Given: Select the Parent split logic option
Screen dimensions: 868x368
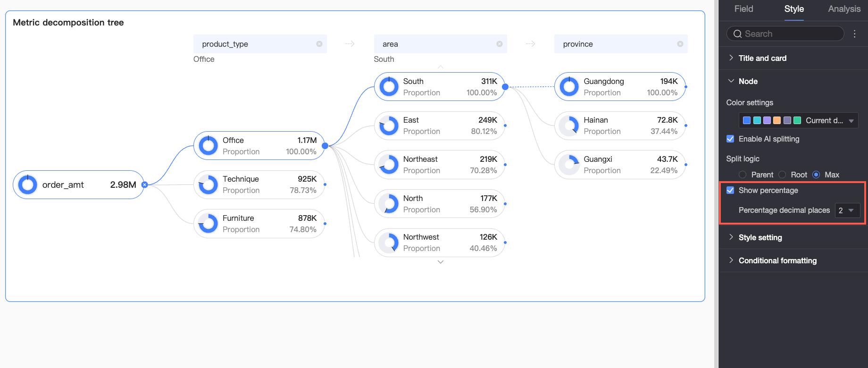Looking at the screenshot, I should click(x=743, y=175).
